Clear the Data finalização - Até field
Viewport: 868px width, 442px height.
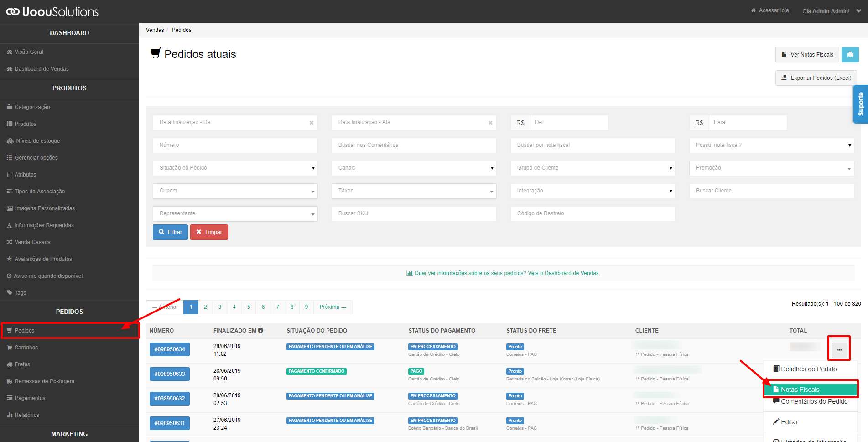point(490,123)
